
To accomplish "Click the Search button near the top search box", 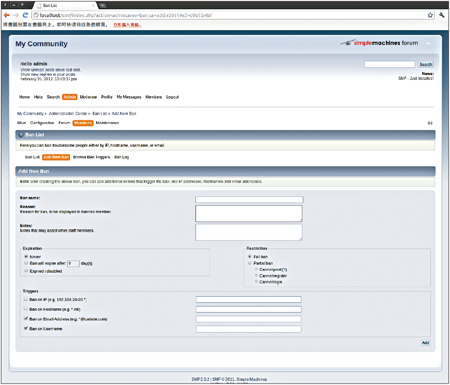I will (426, 64).
